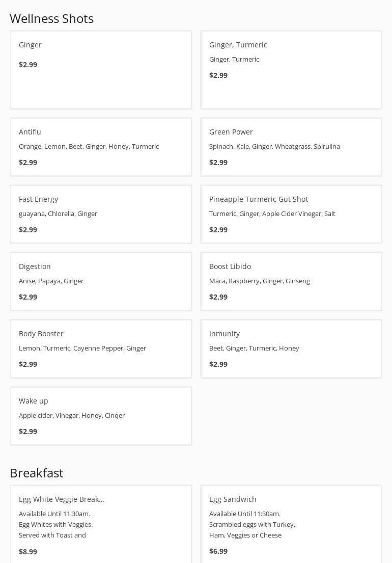Viewport: 392px width, 563px height.
Task: Click the $8.99 price on Egg White Veggie
Action: 28,551
